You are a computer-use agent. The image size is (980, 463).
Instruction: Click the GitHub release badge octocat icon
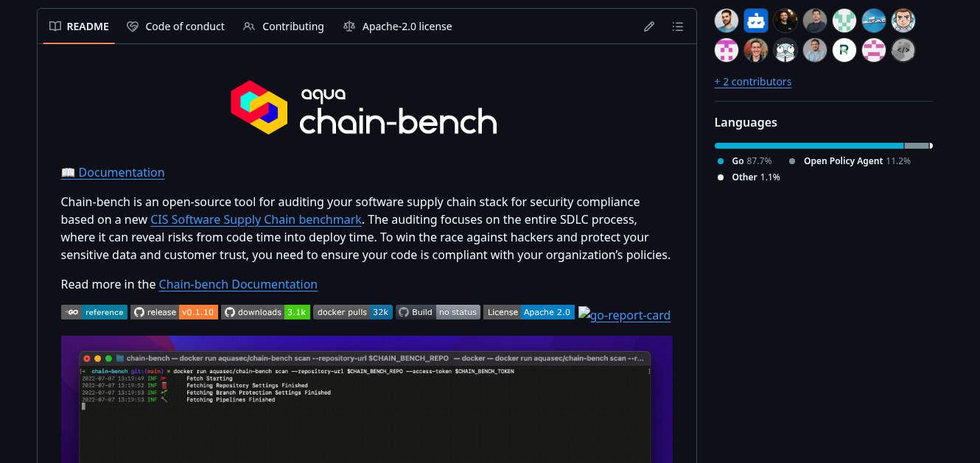point(139,311)
